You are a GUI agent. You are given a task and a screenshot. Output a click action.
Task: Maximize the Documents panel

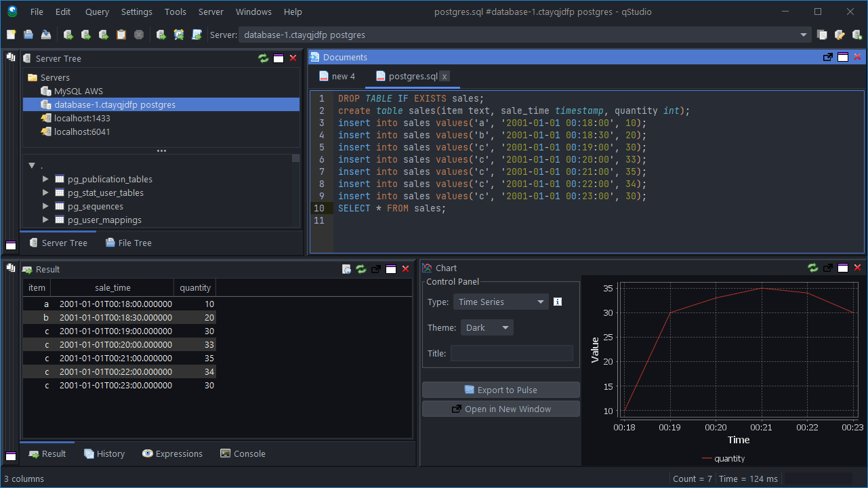(843, 58)
